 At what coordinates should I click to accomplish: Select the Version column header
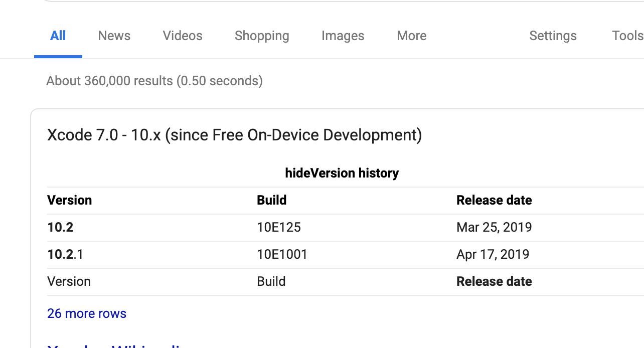point(69,200)
